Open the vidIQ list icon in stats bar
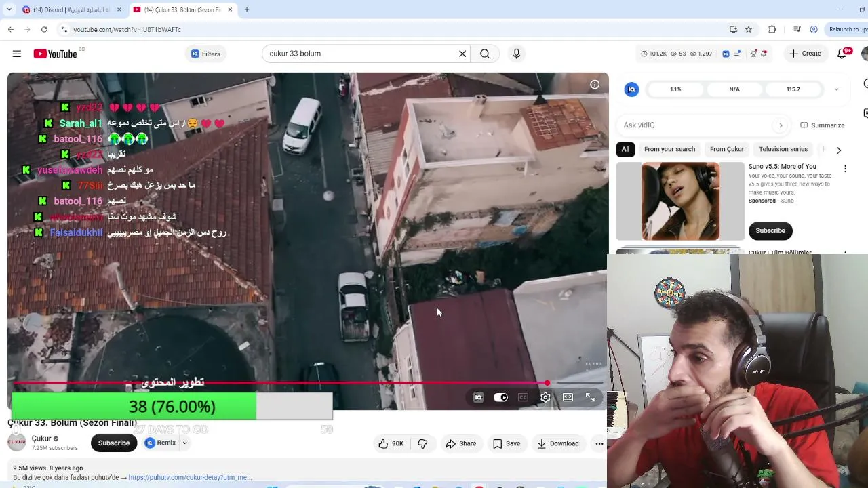Screen dimensions: 868x488 tap(737, 54)
